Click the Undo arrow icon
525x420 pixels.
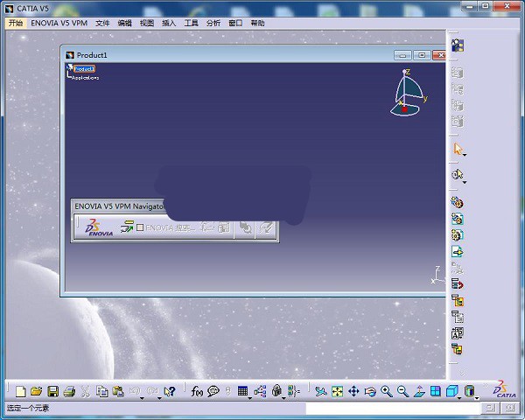135,390
